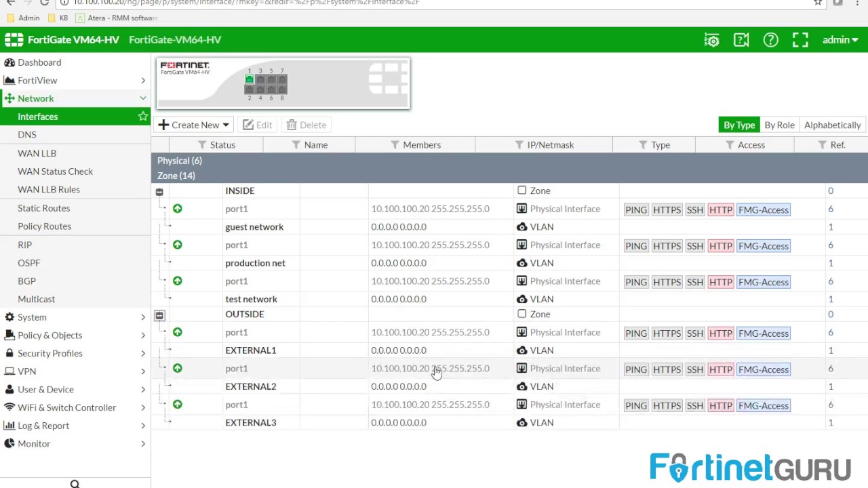This screenshot has height=488, width=868.
Task: Click filter icon on Access column
Action: click(730, 145)
